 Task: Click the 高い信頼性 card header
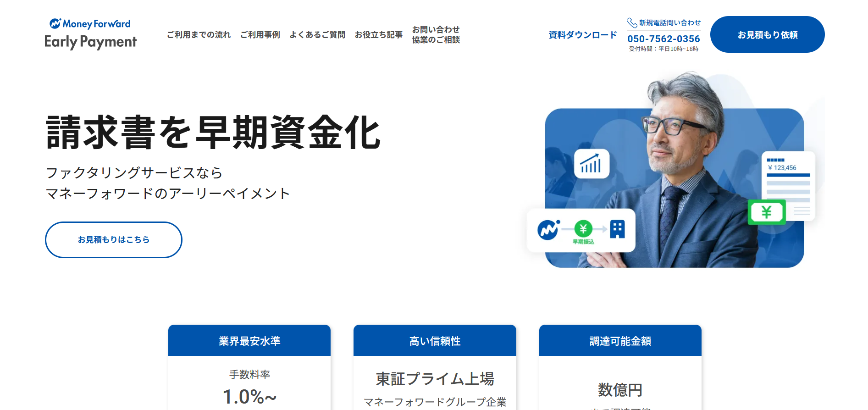click(435, 341)
